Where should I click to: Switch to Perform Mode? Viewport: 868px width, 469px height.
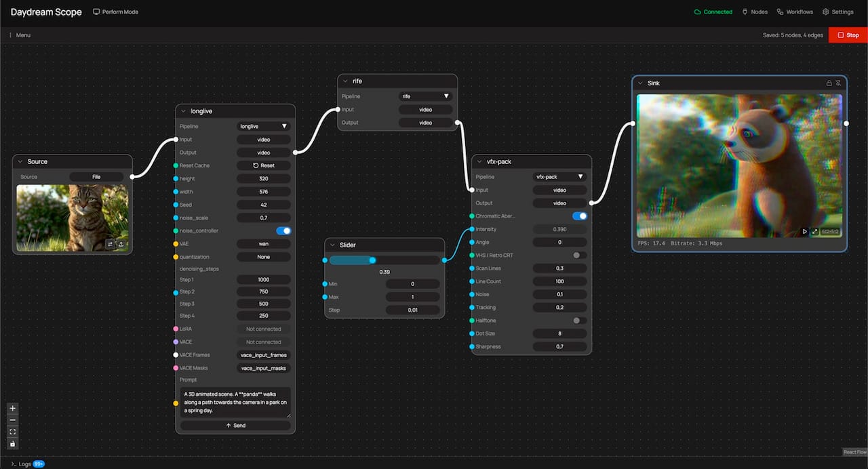point(115,12)
